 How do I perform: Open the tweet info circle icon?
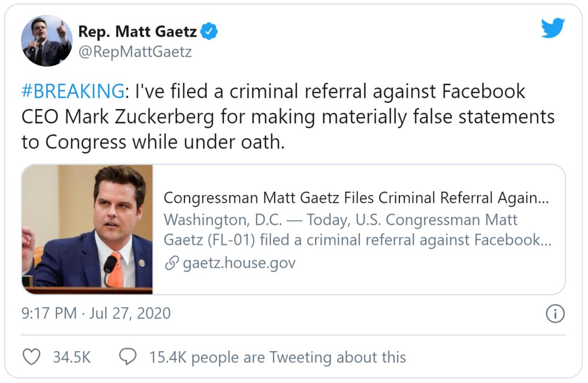click(555, 314)
